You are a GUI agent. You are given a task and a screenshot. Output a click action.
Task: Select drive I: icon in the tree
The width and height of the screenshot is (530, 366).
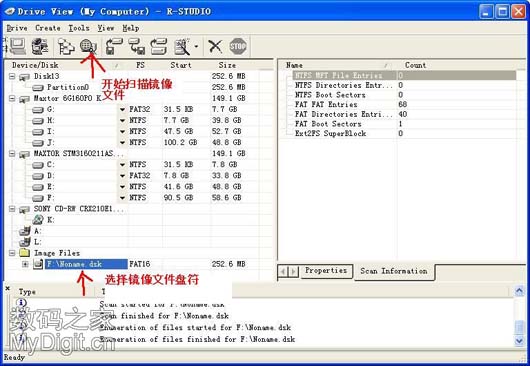[38, 131]
